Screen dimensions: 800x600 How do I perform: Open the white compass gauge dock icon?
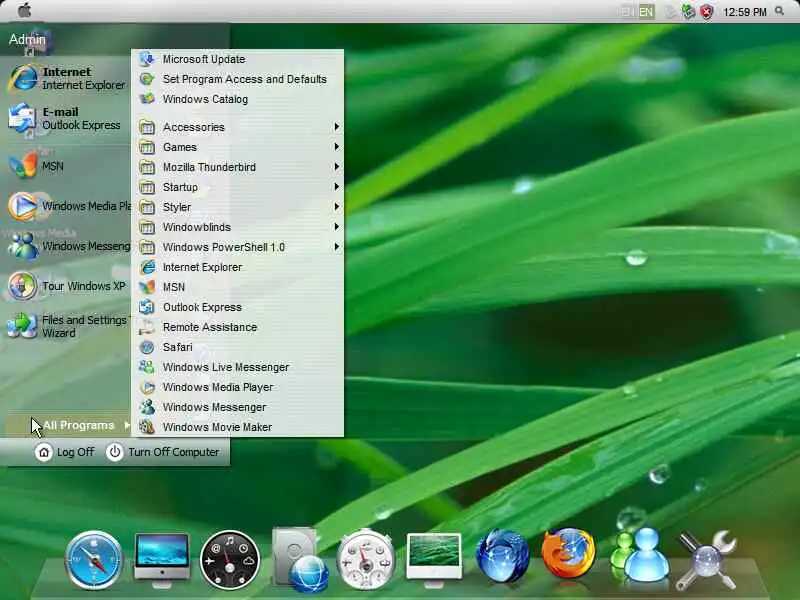[365, 560]
